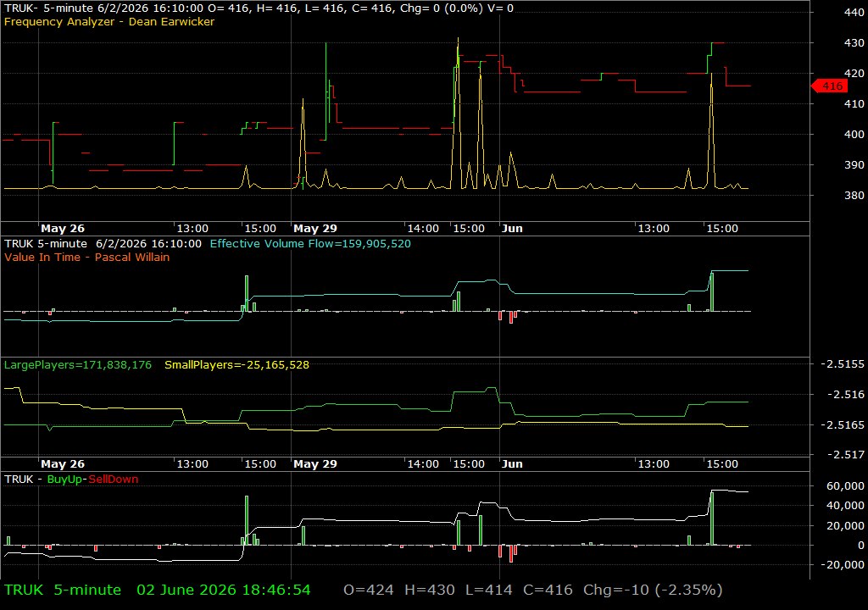868x610 pixels.
Task: Click Jun on the top pane time axis
Action: coord(512,228)
